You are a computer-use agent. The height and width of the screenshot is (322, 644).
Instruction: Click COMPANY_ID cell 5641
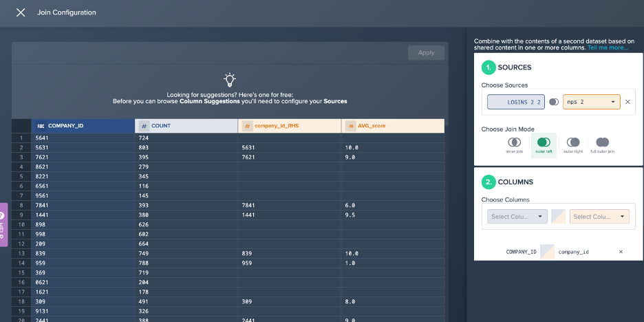(x=83, y=138)
